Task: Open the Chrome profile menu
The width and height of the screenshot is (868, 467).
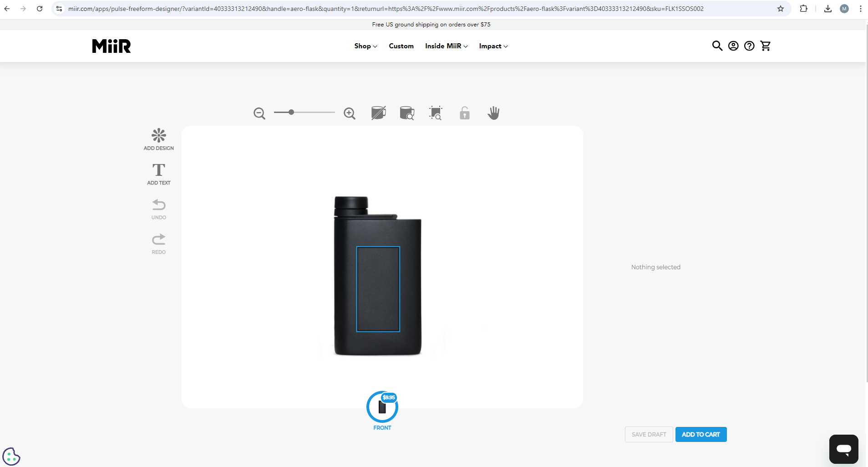Action: point(844,9)
